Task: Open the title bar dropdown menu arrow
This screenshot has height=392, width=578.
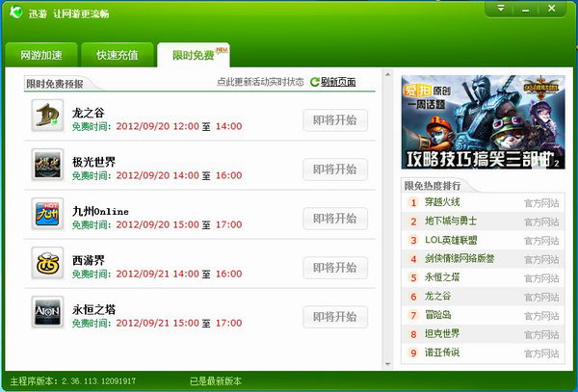Action: pos(501,8)
